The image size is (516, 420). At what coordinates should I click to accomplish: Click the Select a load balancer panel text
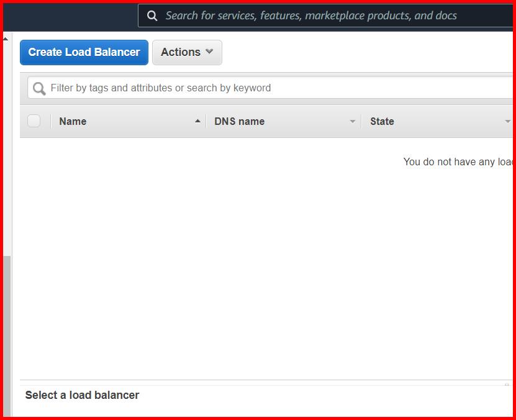click(81, 395)
